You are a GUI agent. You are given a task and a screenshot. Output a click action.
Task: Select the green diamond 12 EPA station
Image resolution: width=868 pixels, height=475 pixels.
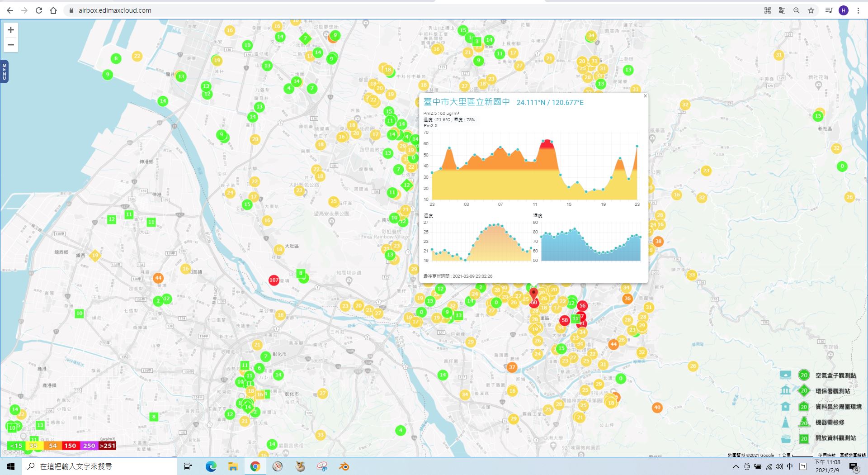click(x=407, y=185)
